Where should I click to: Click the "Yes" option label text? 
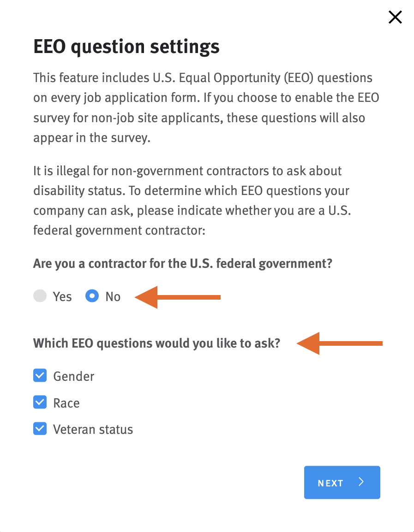point(62,296)
